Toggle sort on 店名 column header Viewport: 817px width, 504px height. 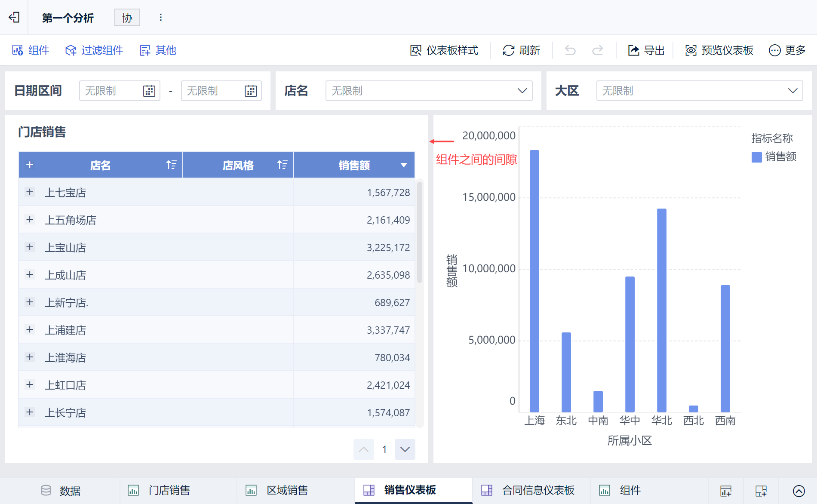[x=171, y=165]
